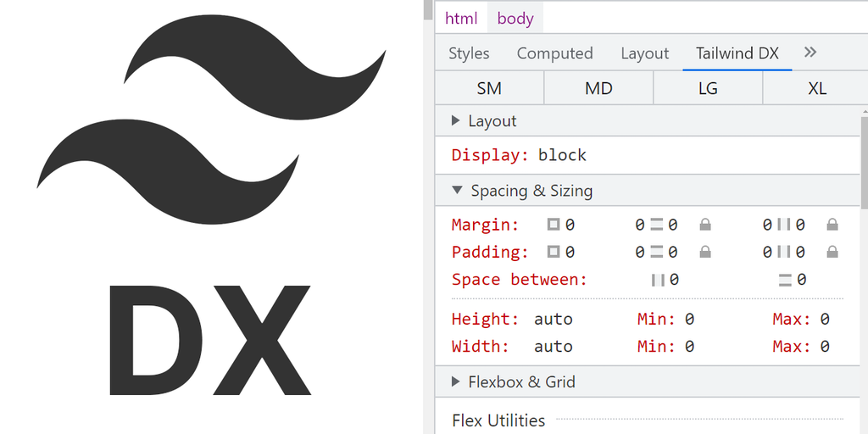868x434 pixels.
Task: Select the html breadcrumb element
Action: (461, 18)
